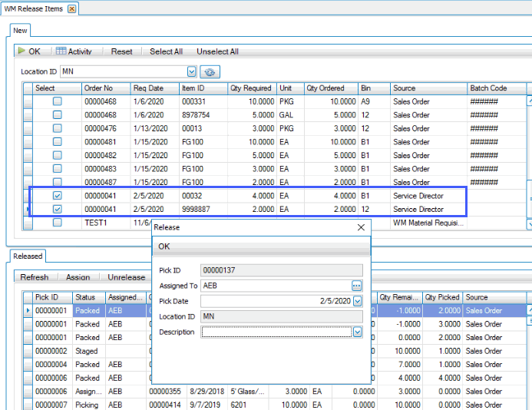Uncheck the order 00000041 item 00032 row
This screenshot has width=532, height=410.
click(x=57, y=196)
